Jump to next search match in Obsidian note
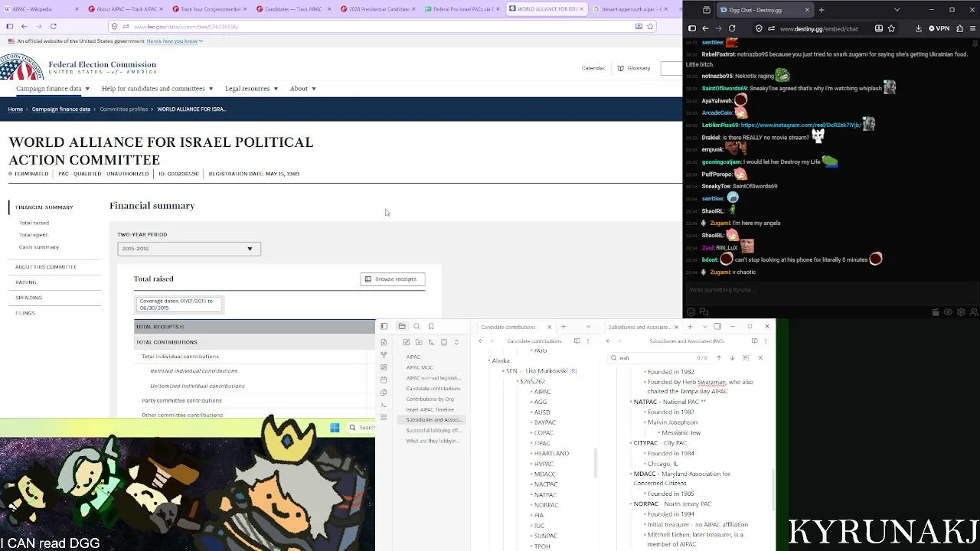 [732, 357]
